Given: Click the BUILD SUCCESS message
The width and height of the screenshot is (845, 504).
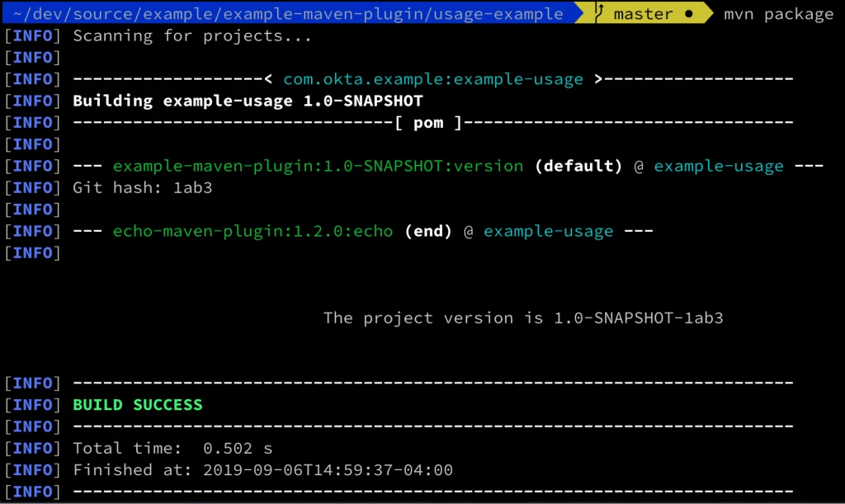Looking at the screenshot, I should pos(138,404).
